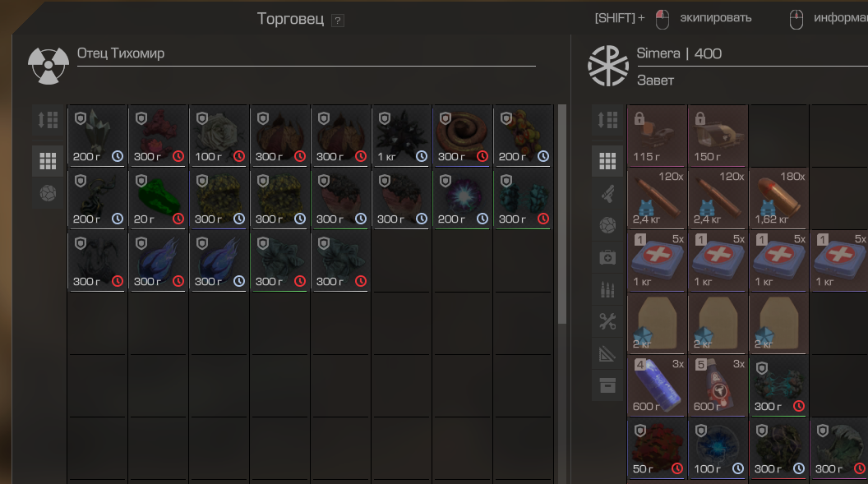The width and height of the screenshot is (868, 484).
Task: Click the trader inventory scrollbar
Action: pos(562,214)
